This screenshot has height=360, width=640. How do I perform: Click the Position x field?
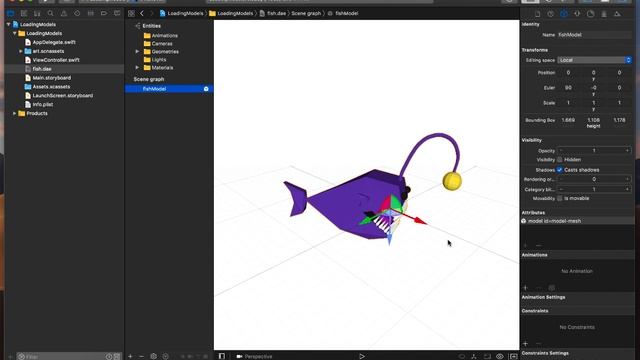(x=568, y=73)
